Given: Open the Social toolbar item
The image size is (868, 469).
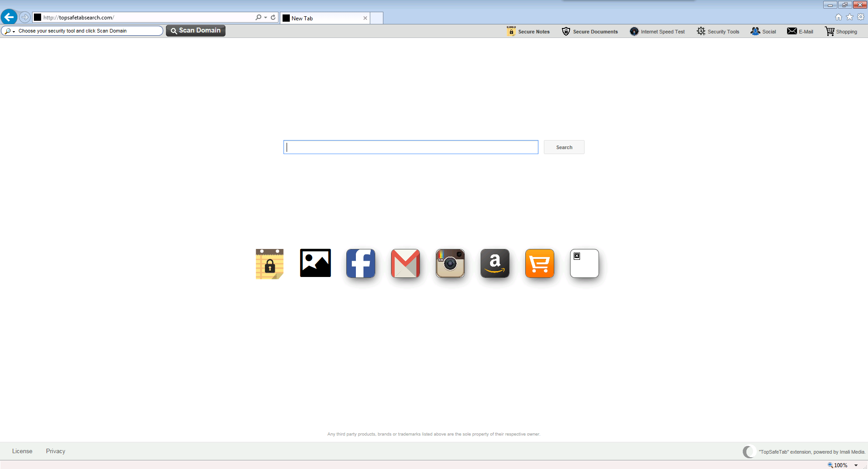Looking at the screenshot, I should pyautogui.click(x=763, y=31).
